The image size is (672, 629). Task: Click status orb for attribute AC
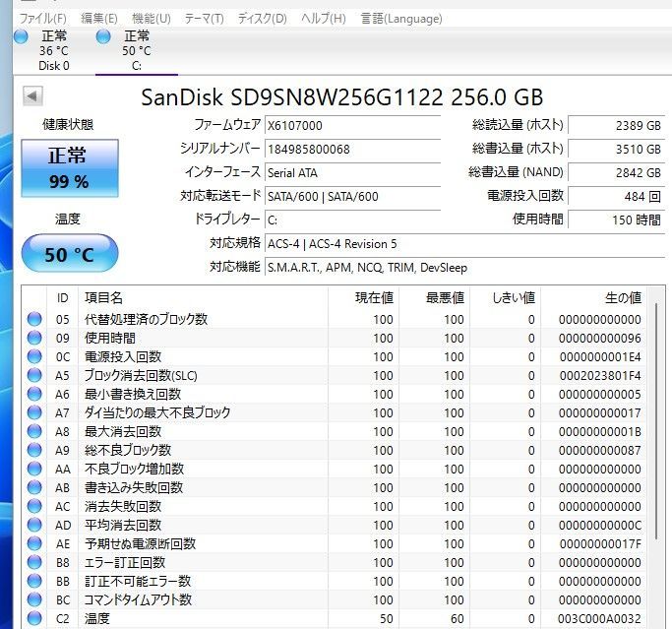click(34, 506)
